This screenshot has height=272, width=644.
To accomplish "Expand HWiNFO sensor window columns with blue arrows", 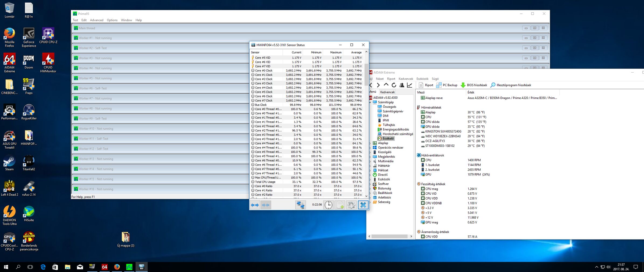I will point(255,205).
